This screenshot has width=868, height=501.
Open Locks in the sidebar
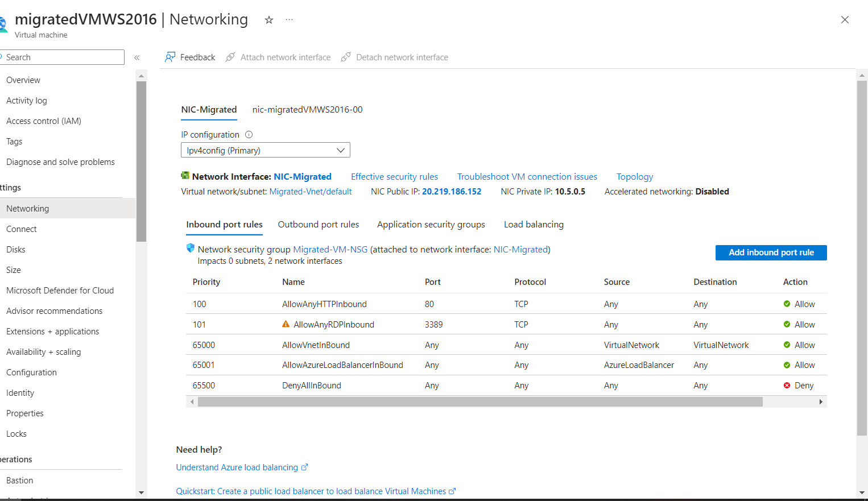click(16, 434)
